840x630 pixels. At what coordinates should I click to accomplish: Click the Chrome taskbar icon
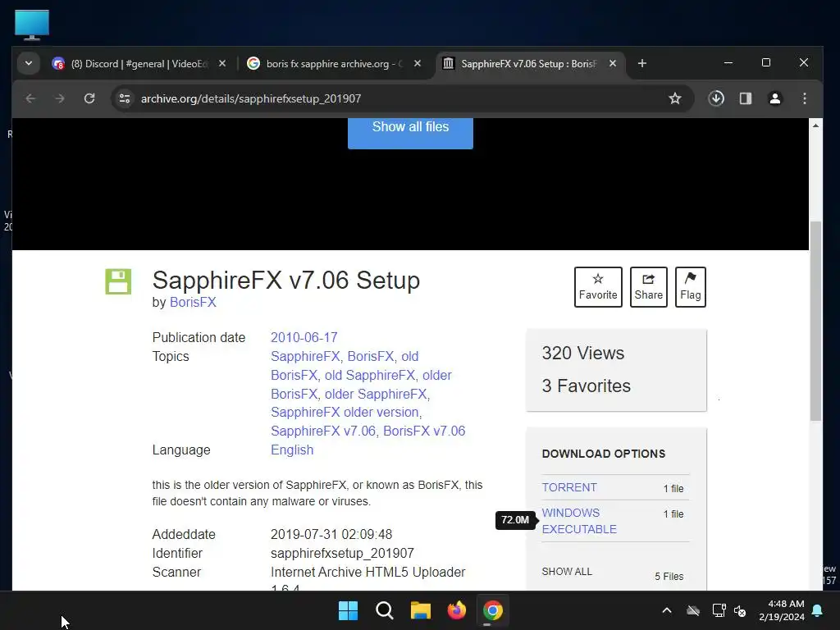click(x=493, y=610)
